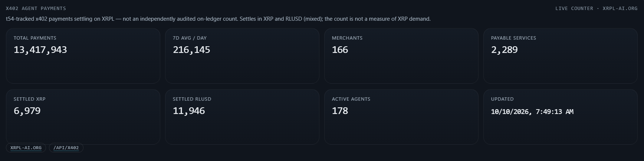This screenshot has width=644, height=161.
Task: Click the 2,289 payable services value
Action: click(x=505, y=50)
